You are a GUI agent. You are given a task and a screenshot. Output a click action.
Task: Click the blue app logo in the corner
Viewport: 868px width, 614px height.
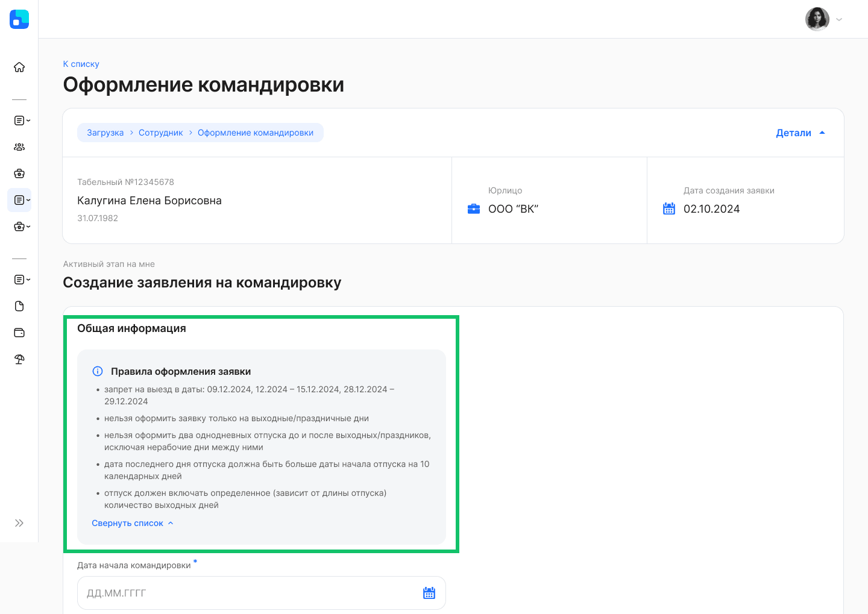[x=19, y=19]
